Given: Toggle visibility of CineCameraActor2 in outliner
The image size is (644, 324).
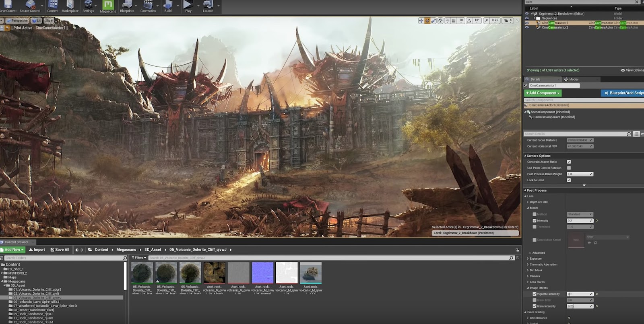Looking at the screenshot, I should click(x=526, y=27).
